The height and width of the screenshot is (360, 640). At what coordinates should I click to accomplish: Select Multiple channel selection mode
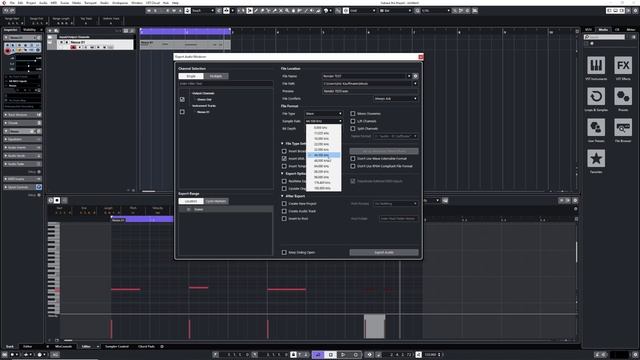pos(216,76)
